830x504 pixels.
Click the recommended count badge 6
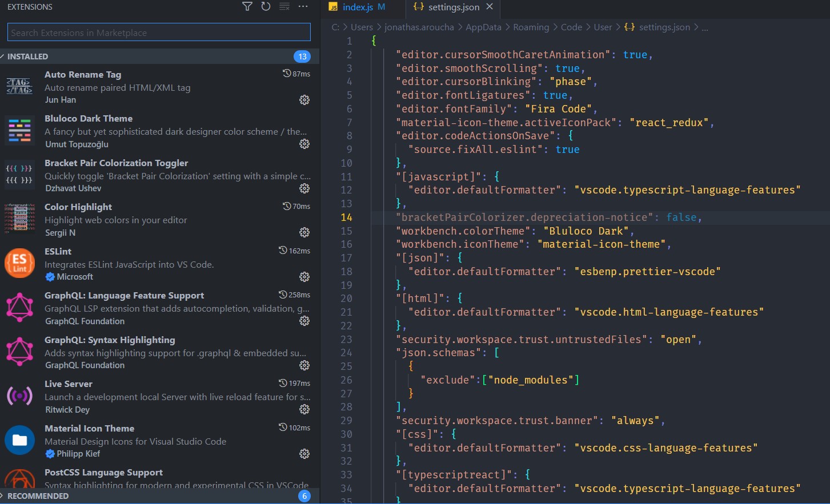(x=304, y=496)
